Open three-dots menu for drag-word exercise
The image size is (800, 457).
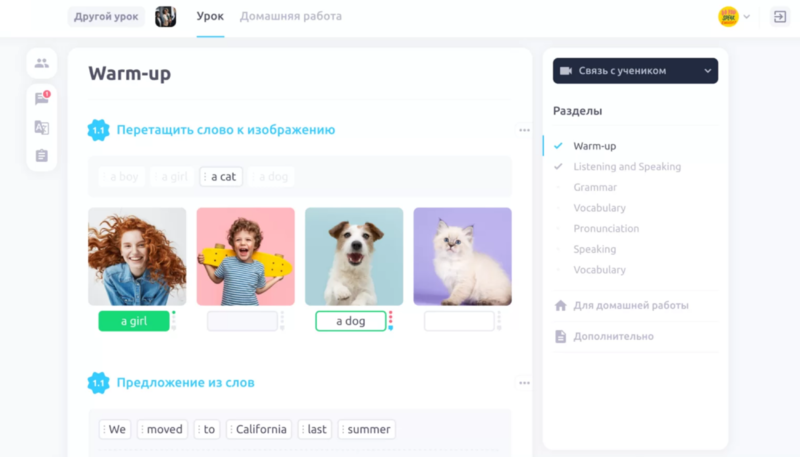point(524,130)
